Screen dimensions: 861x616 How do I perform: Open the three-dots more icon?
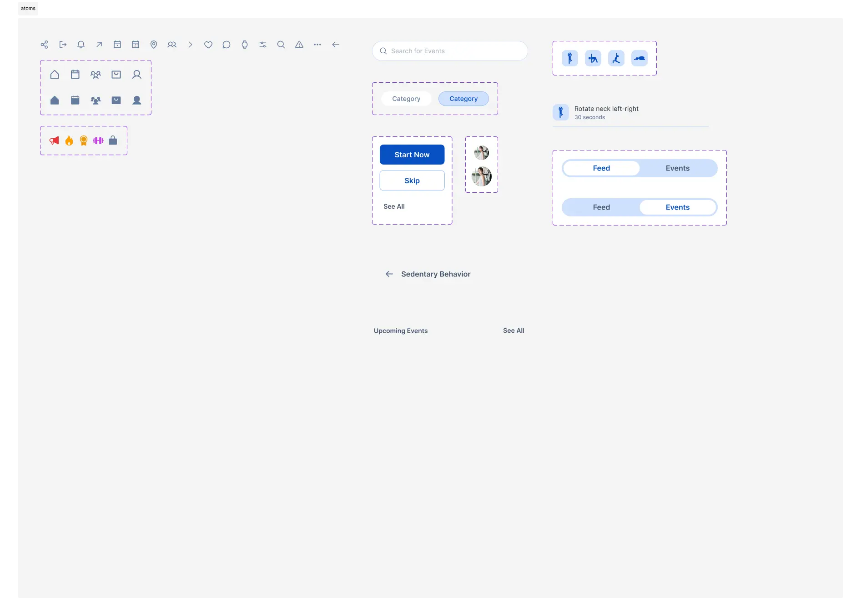[317, 45]
